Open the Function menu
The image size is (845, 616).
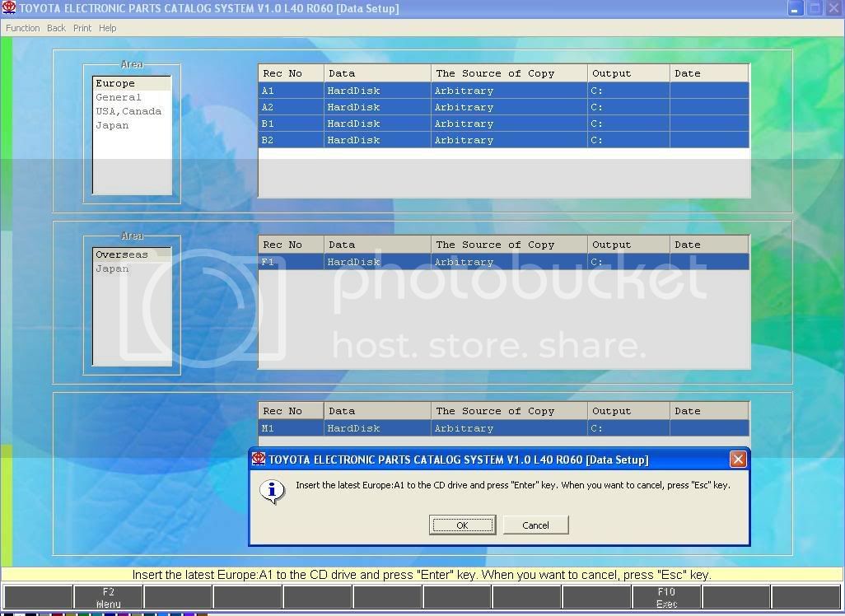23,28
